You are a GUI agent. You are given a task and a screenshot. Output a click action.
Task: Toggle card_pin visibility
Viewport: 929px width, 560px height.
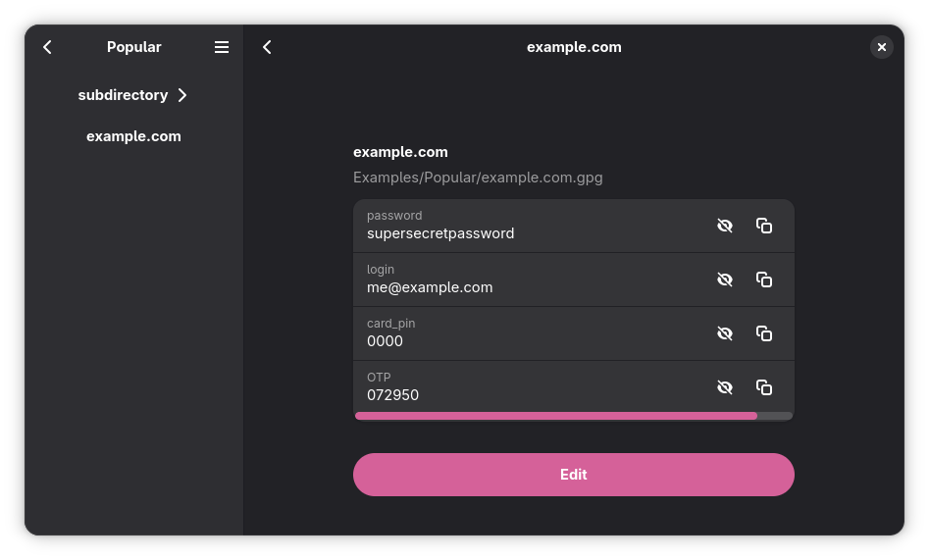tap(725, 333)
